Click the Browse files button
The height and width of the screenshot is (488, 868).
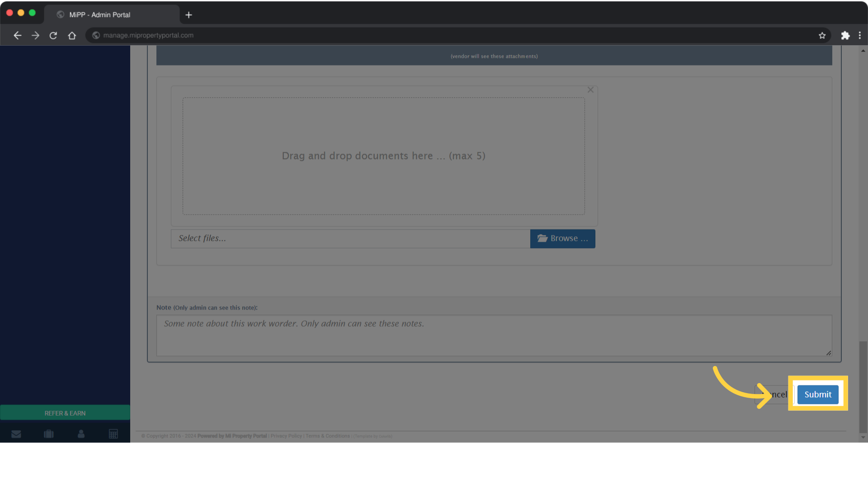(x=562, y=239)
